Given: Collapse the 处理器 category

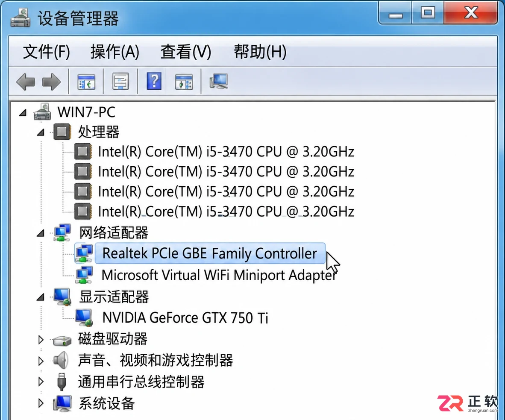Looking at the screenshot, I should pos(41,132).
